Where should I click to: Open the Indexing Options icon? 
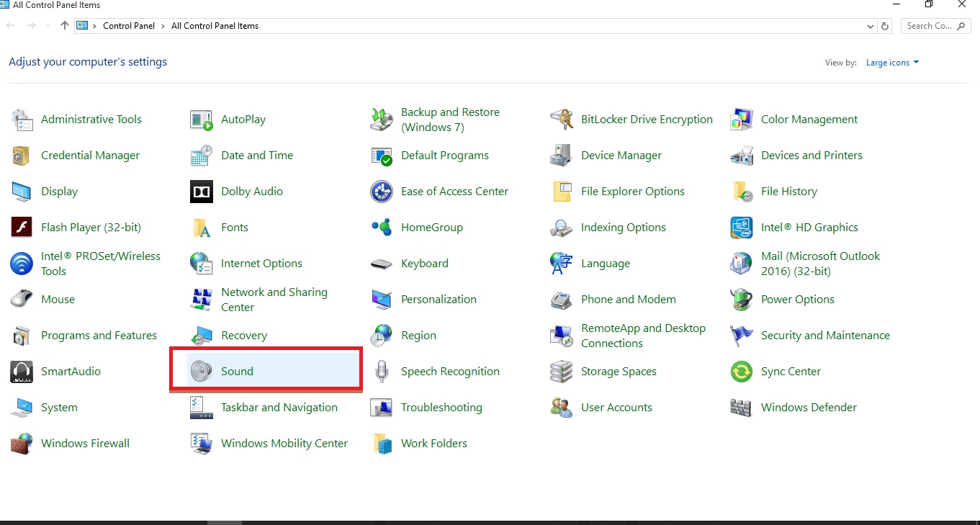(562, 228)
